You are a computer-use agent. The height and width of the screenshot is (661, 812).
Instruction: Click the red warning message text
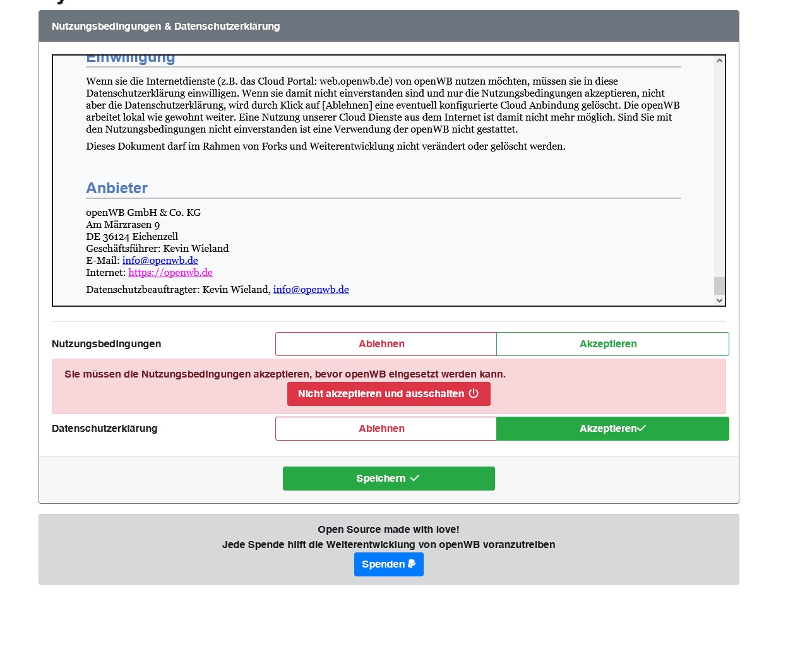point(285,374)
